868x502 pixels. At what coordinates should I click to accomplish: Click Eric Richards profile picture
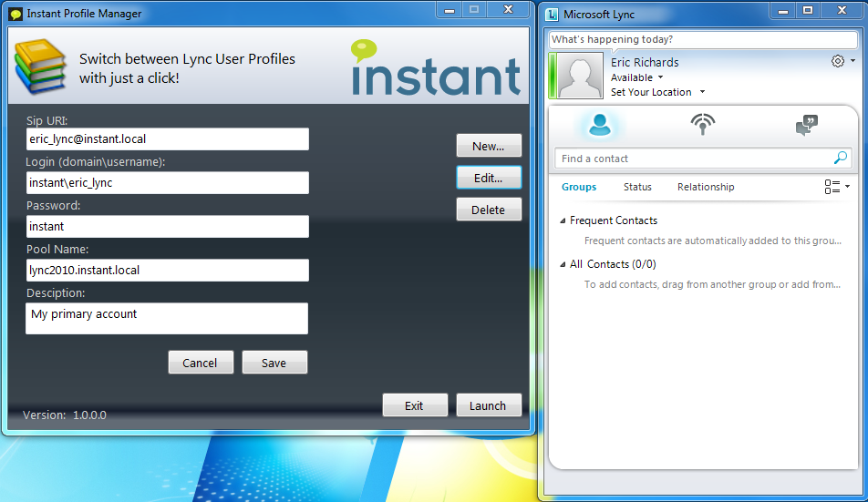pos(580,76)
